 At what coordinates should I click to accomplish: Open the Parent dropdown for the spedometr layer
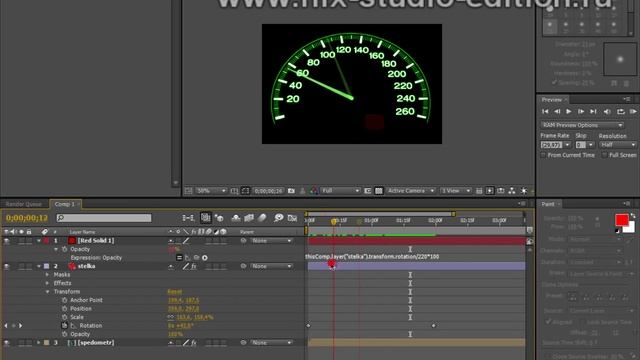[271, 343]
